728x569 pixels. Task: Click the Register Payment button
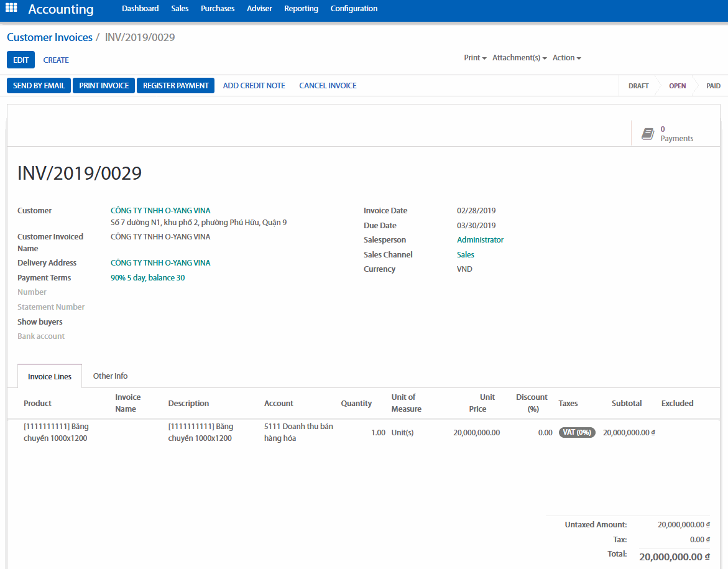click(175, 86)
